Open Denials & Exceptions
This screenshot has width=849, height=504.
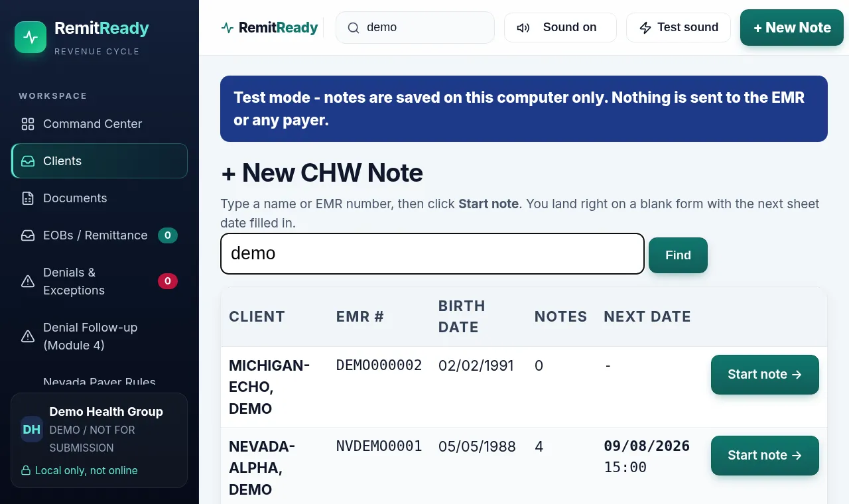coord(99,282)
